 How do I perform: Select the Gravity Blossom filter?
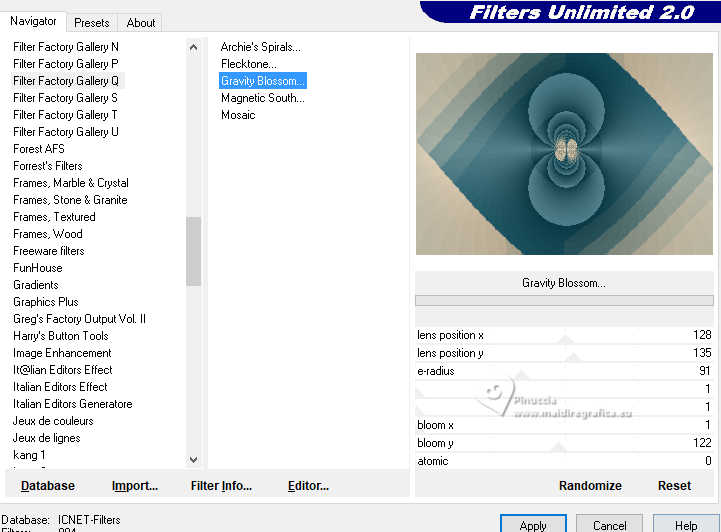tap(263, 81)
